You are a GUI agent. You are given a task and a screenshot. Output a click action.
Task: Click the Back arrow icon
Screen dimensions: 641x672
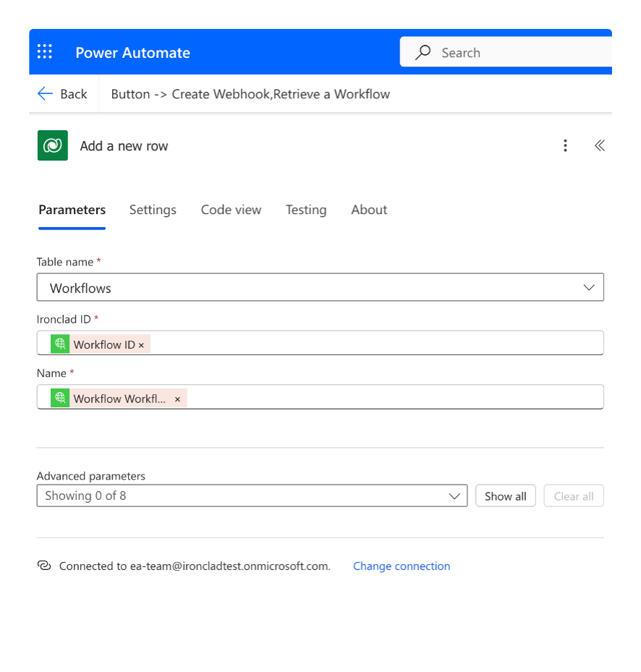pyautogui.click(x=45, y=93)
